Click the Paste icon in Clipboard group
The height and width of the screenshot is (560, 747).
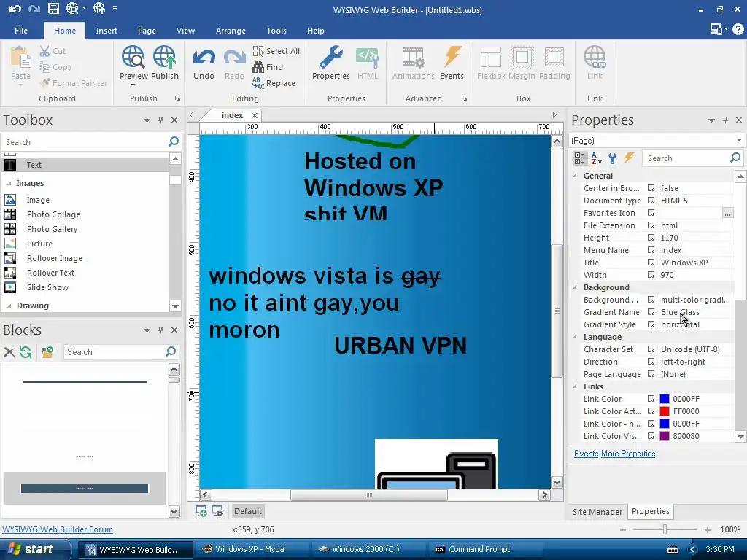point(20,58)
